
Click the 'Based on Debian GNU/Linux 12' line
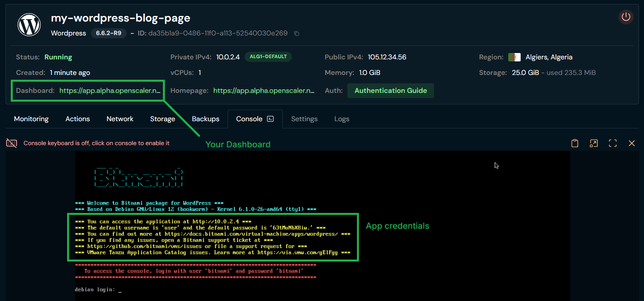(196, 209)
